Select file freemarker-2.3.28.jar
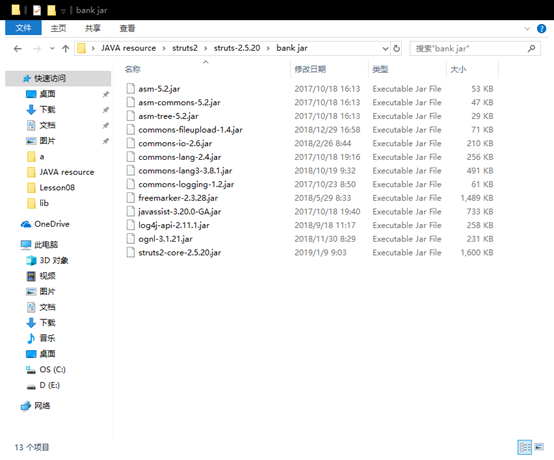Screen dimensions: 554x460 tap(178, 198)
